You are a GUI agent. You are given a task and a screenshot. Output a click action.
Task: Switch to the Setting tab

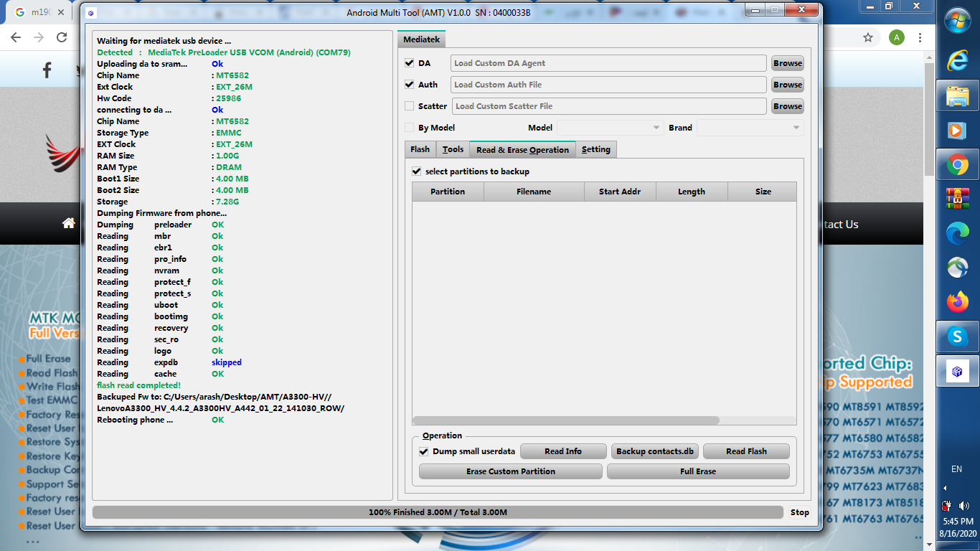pyautogui.click(x=596, y=149)
